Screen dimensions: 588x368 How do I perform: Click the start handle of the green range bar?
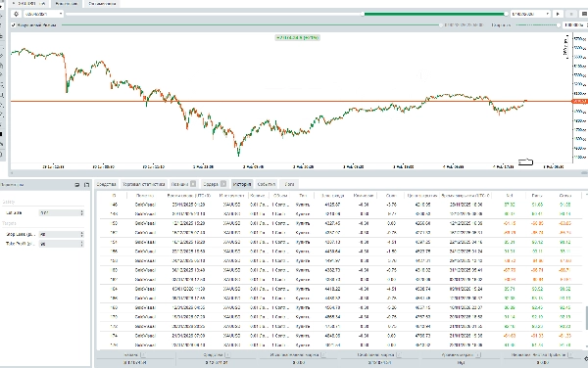[363, 14]
